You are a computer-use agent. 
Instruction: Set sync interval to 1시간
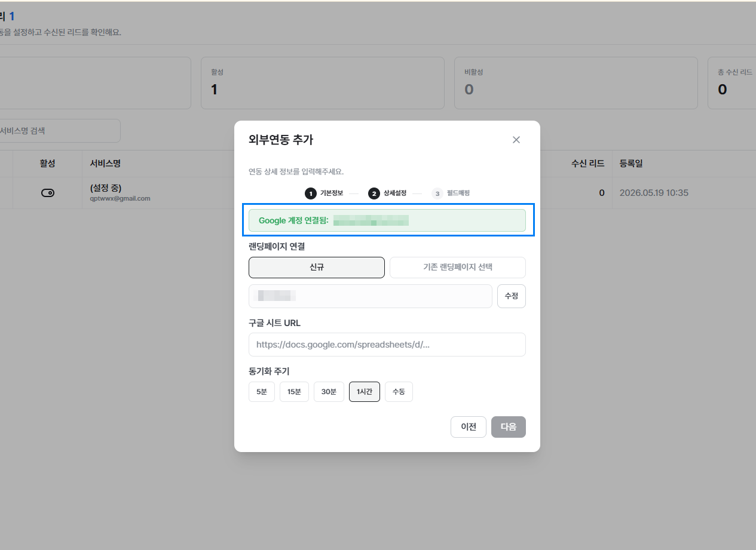(x=365, y=392)
